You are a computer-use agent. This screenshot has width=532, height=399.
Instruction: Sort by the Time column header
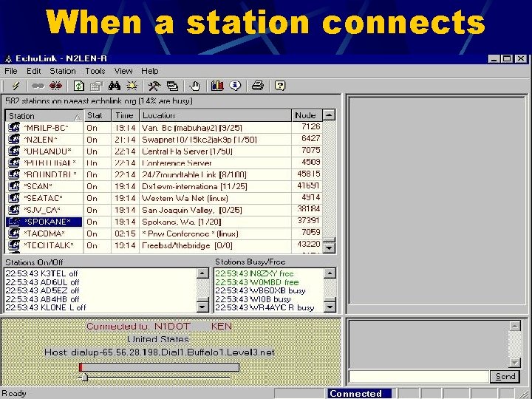[x=125, y=116]
